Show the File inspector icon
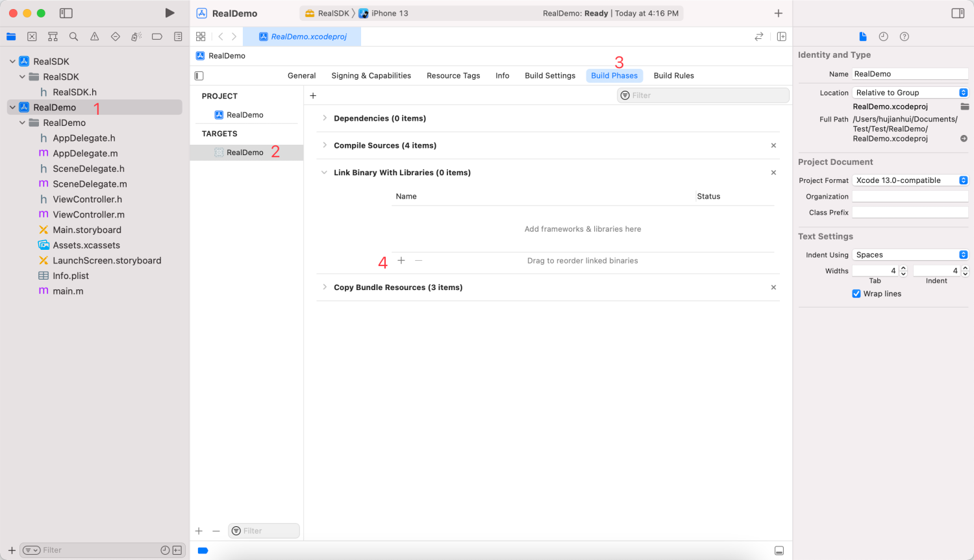Image resolution: width=974 pixels, height=560 pixels. (x=862, y=36)
